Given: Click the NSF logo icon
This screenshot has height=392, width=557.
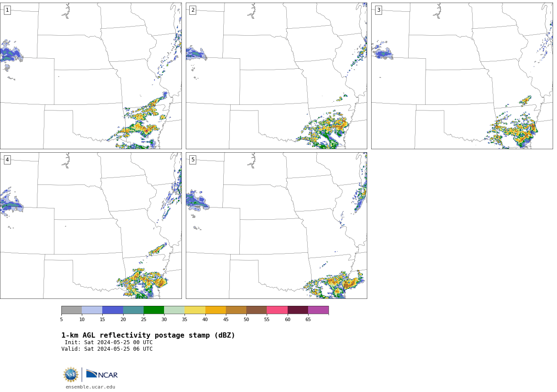Looking at the screenshot, I should (71, 375).
